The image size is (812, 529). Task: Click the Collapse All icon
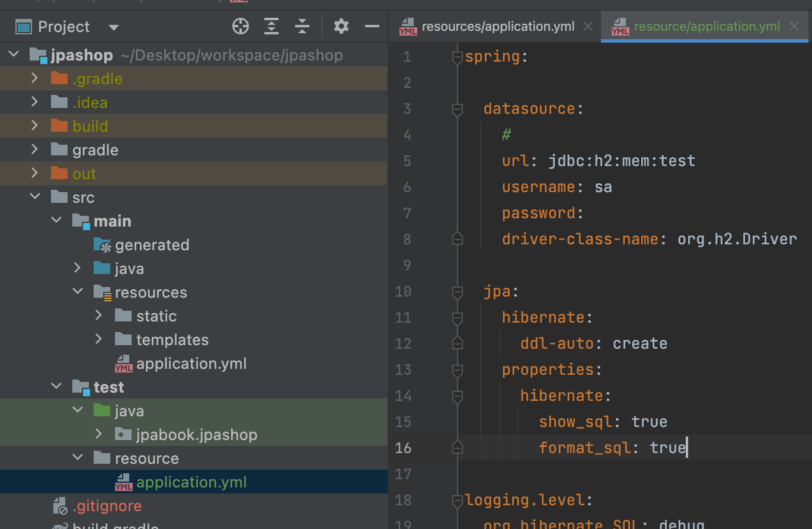point(302,26)
